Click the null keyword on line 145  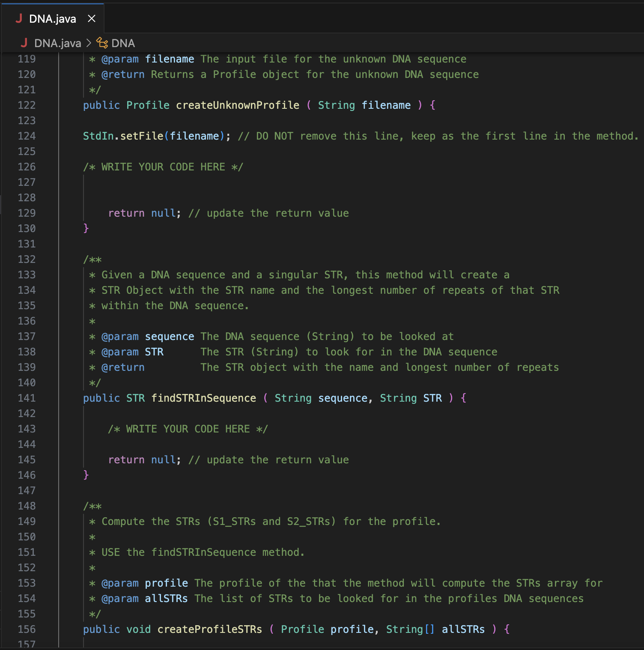coord(163,460)
